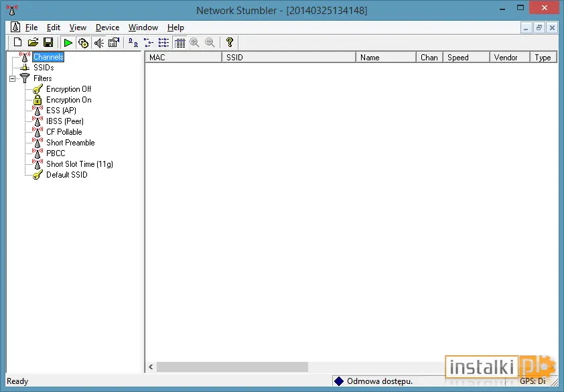Toggle auto reconfigure gears icon
Viewport: 564px width, 392px height.
coord(83,43)
